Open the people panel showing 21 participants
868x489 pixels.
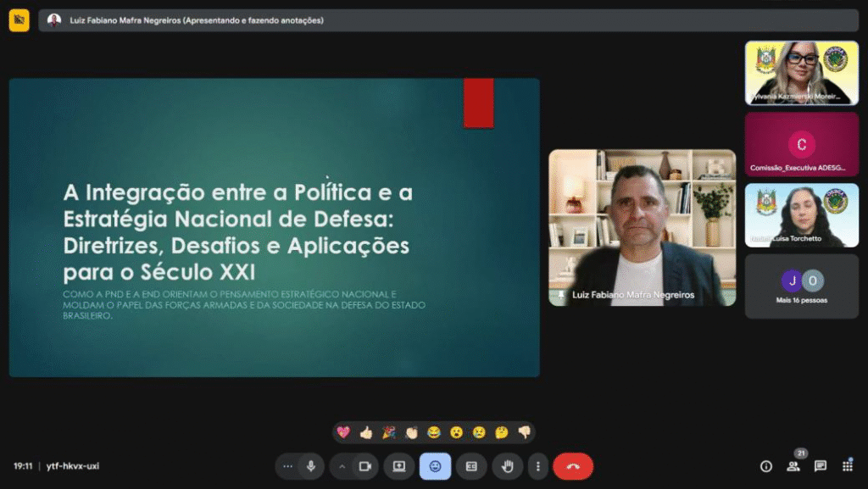click(793, 466)
